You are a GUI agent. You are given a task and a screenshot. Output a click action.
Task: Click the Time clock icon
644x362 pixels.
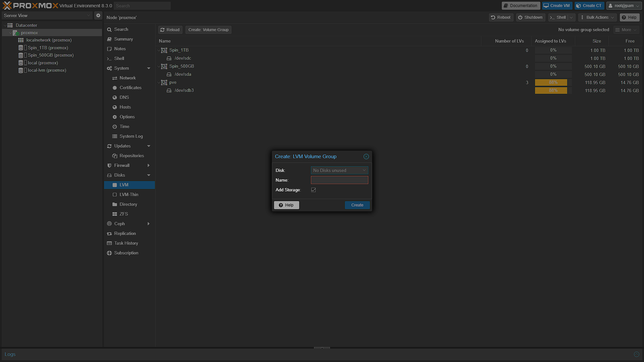115,127
